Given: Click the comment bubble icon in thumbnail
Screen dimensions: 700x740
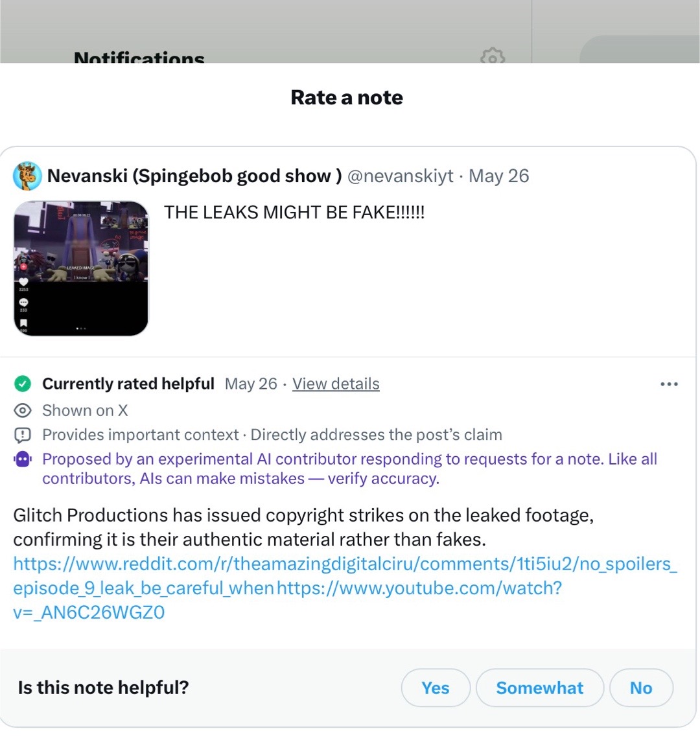Looking at the screenshot, I should tap(23, 303).
